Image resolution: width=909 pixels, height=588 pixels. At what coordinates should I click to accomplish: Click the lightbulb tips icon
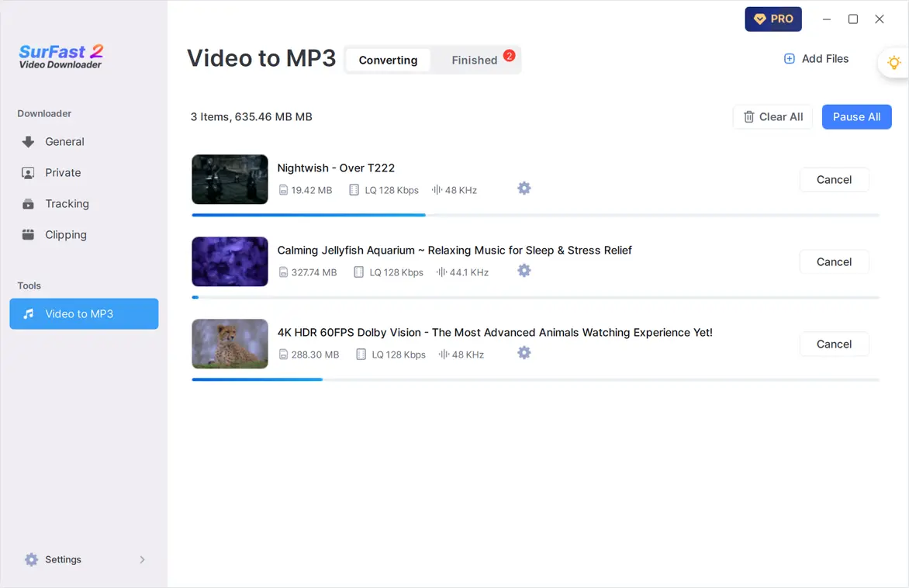click(893, 62)
